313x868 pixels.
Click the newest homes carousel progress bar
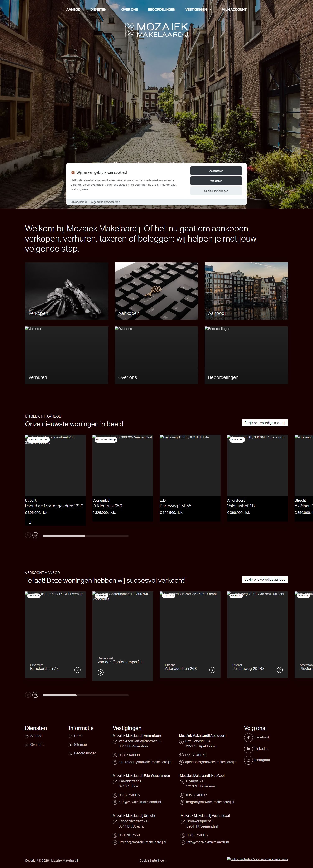[85, 536]
